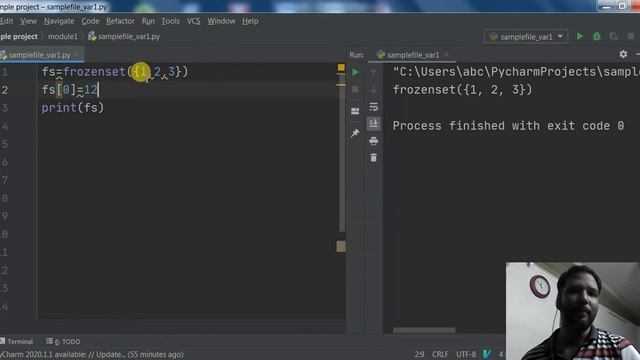The image size is (640, 360).
Task: Print the console output with the printer icon
Action: point(373,141)
